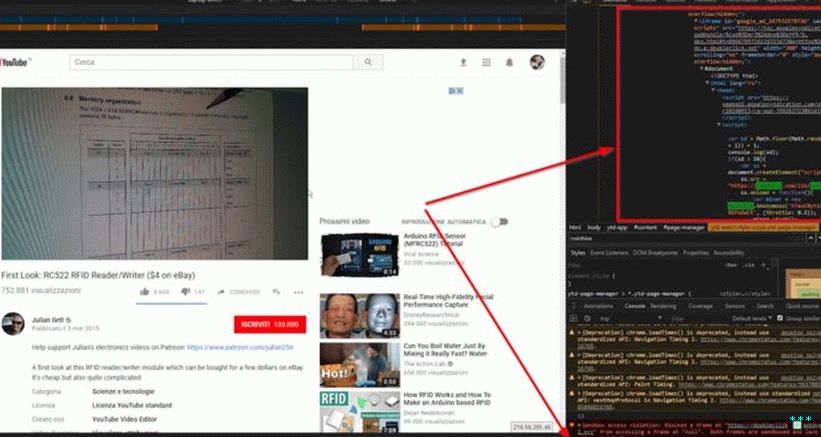Viewport: 821px width, 437px height.
Task: Click the magnifier search button
Action: tap(368, 62)
